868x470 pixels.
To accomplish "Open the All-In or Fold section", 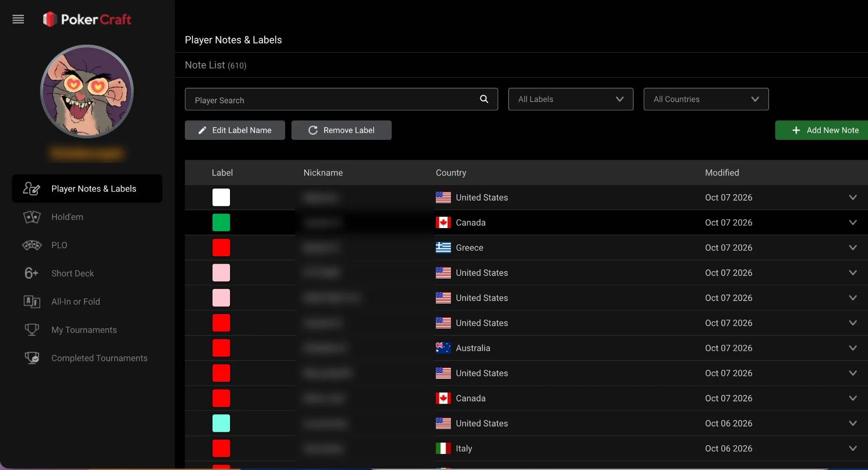I will (x=87, y=301).
